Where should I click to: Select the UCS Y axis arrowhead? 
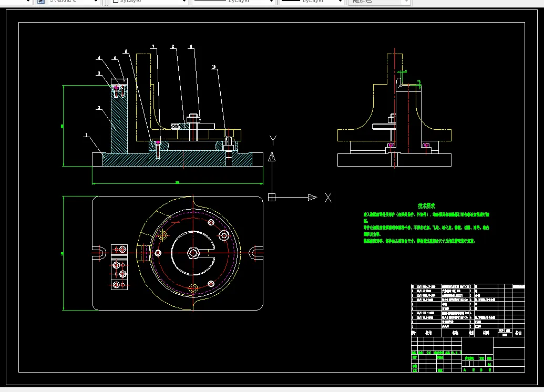272,156
